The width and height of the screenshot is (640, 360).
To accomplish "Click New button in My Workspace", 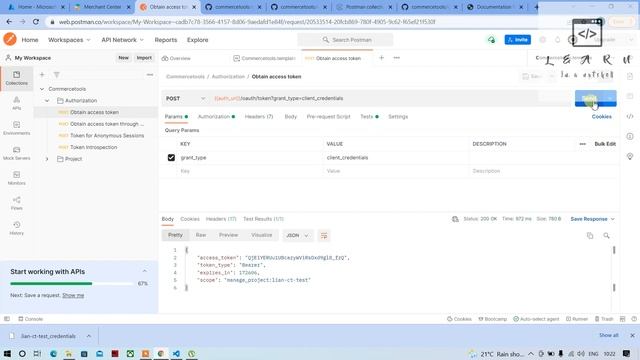I will click(123, 58).
